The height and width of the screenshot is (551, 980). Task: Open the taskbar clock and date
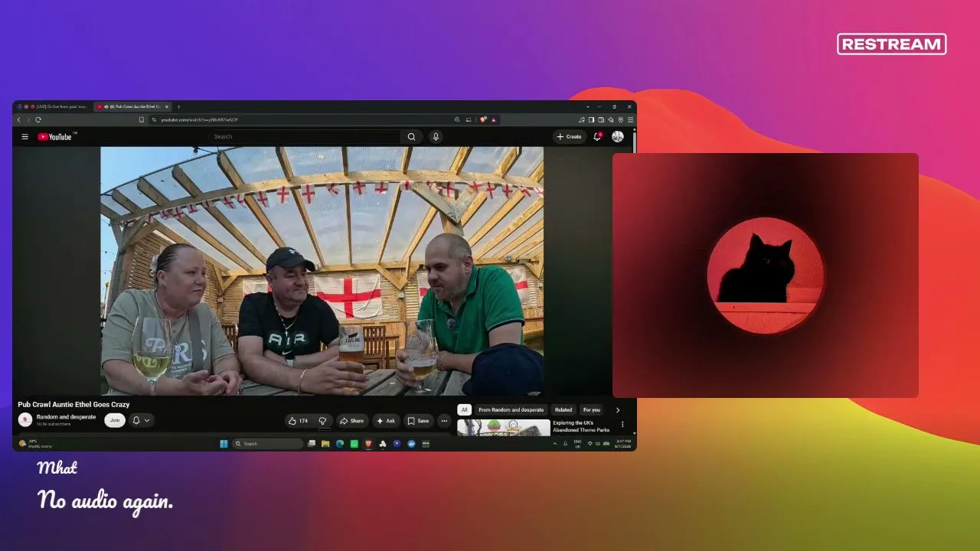pyautogui.click(x=623, y=444)
